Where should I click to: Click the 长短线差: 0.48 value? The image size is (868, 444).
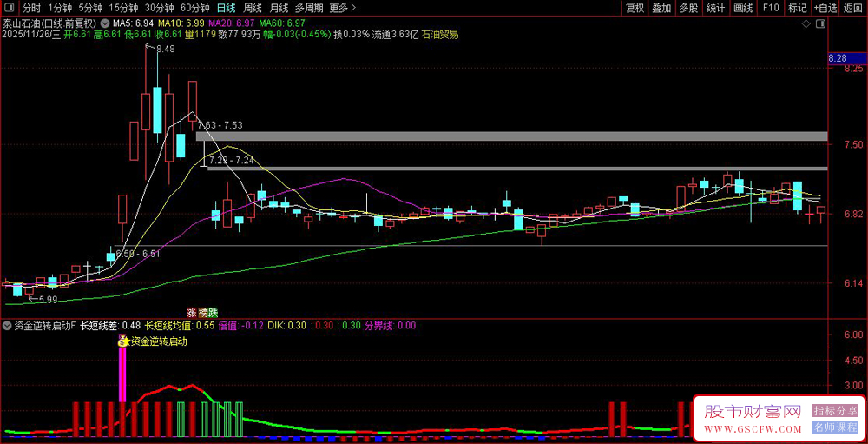111,325
